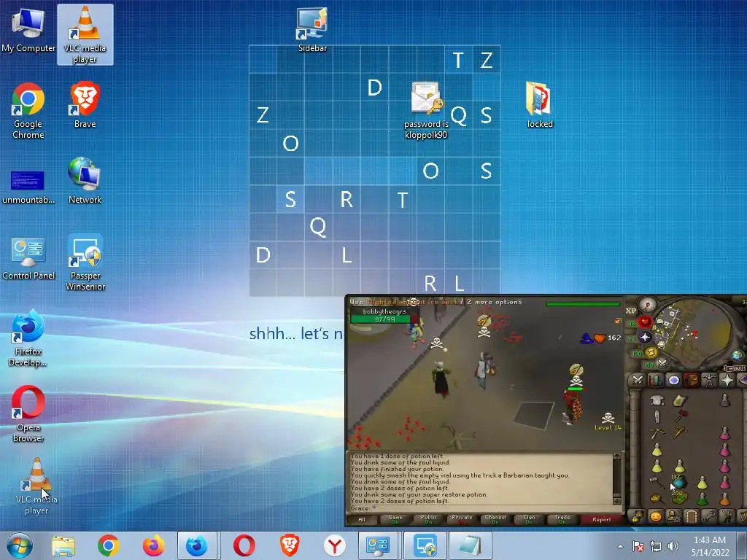Select the Network desktop icon
747x560 pixels.
(85, 181)
